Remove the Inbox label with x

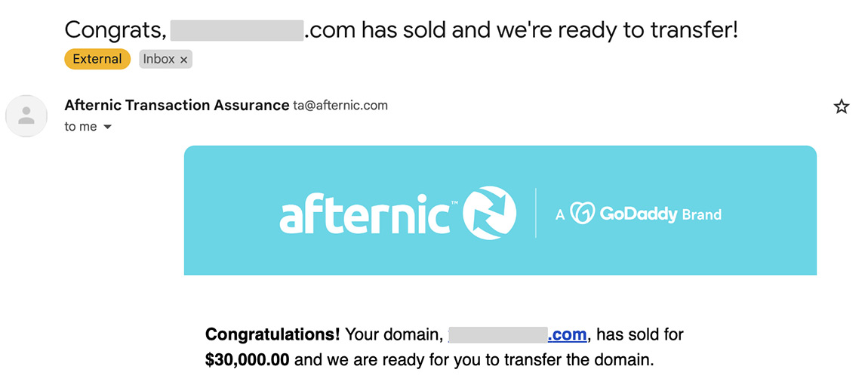coord(183,60)
